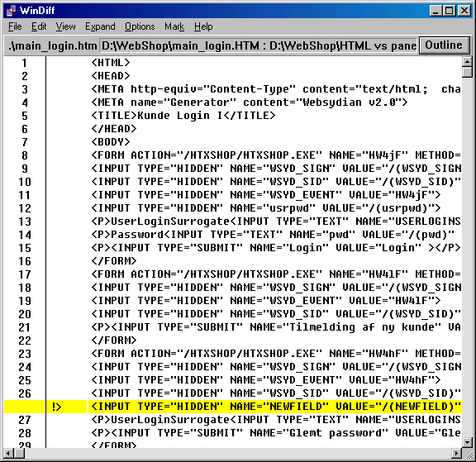Select the Tilmelding af ny kunde line
476x462 pixels.
[276, 327]
